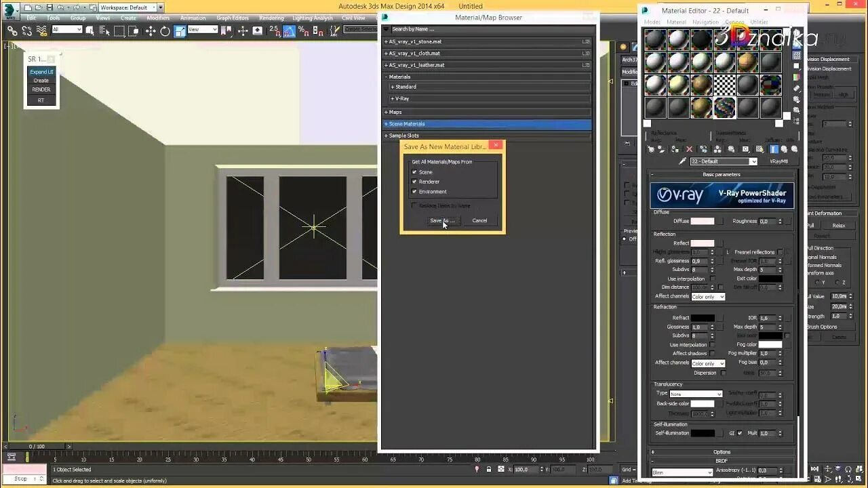Click Search by Name field in browser
The image size is (868, 488).
490,29
